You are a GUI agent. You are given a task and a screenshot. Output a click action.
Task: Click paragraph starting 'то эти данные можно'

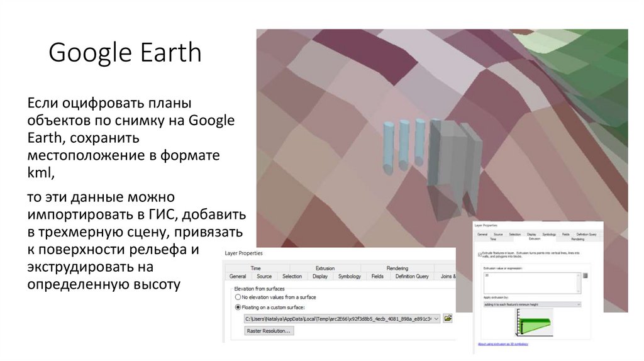point(136,241)
